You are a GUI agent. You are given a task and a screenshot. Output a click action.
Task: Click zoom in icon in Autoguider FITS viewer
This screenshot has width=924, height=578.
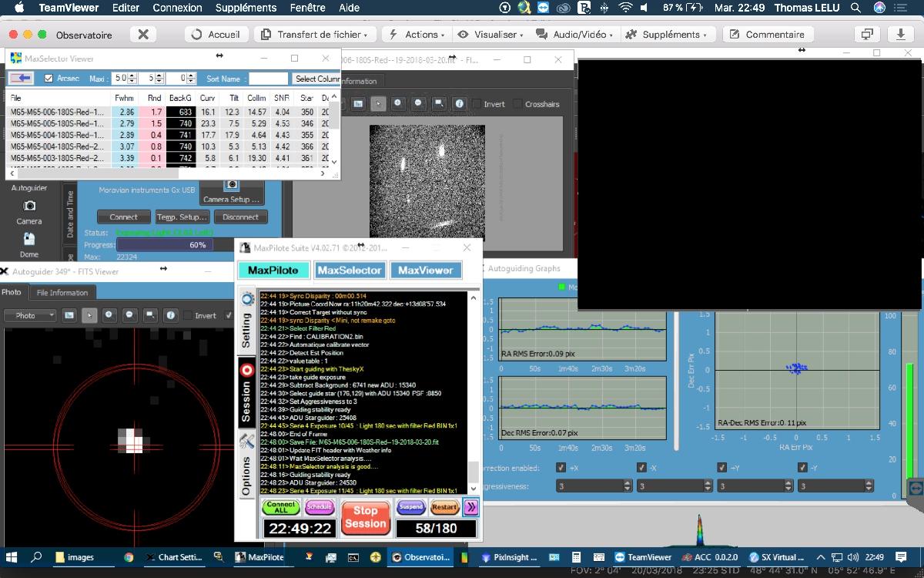point(109,315)
